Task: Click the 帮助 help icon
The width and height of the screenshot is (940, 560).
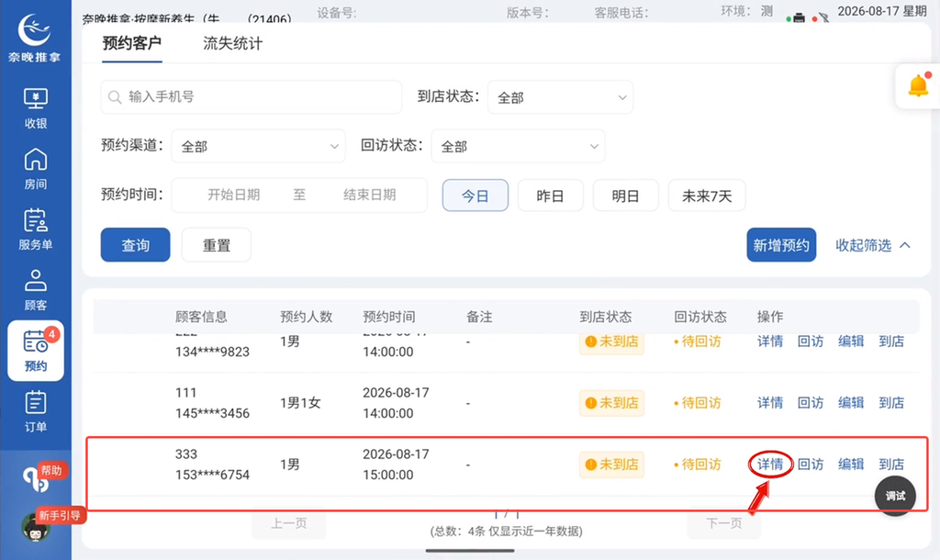Action: [x=37, y=478]
